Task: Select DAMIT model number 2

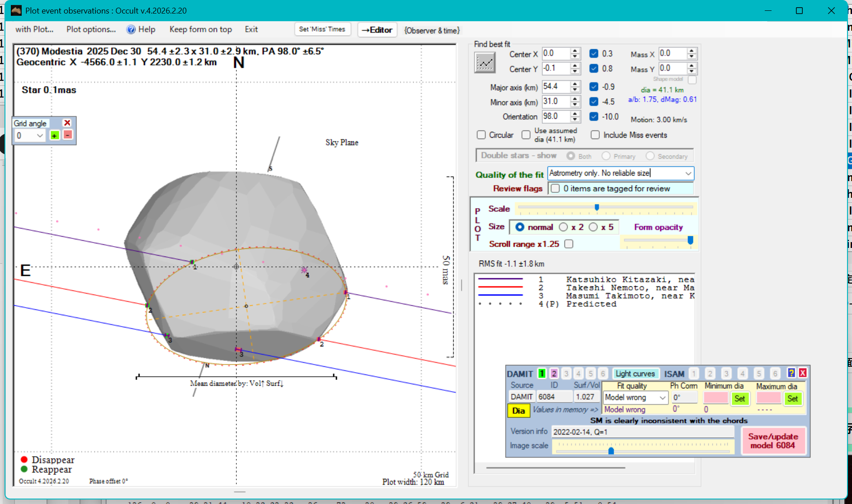Action: [x=554, y=373]
